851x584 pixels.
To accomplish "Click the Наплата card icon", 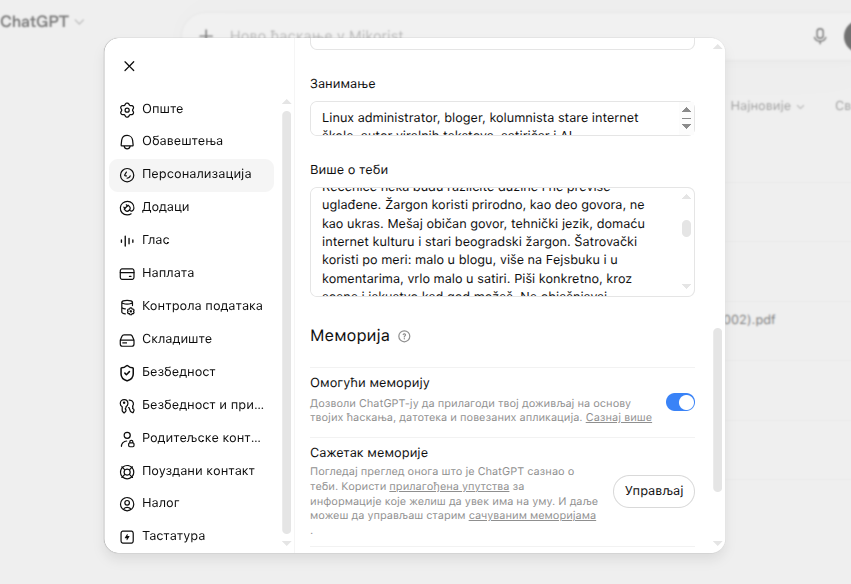I will pos(127,274).
